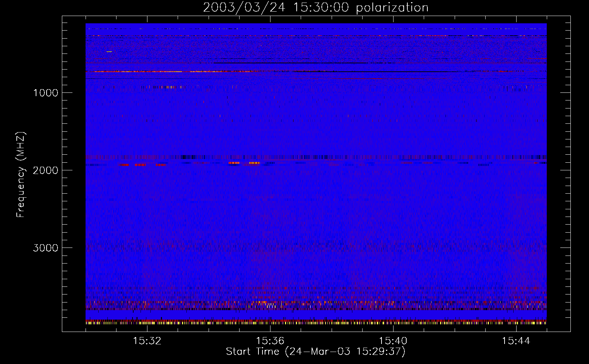Select the 'Start Time (24-Mar-03 15:29:37)' label
This screenshot has width=589, height=364.
316,352
